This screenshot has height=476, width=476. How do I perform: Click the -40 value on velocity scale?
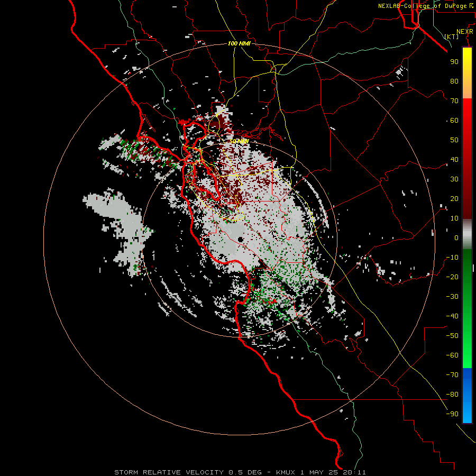452,316
